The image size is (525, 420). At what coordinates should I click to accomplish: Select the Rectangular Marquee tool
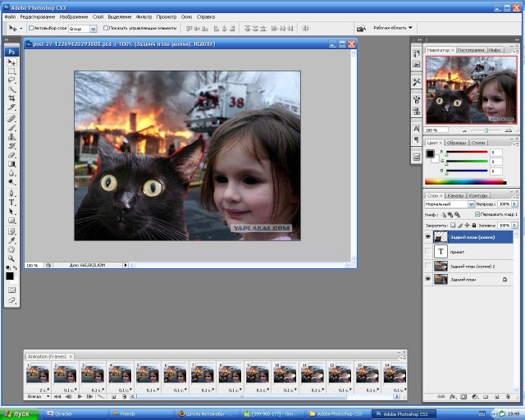[11, 71]
